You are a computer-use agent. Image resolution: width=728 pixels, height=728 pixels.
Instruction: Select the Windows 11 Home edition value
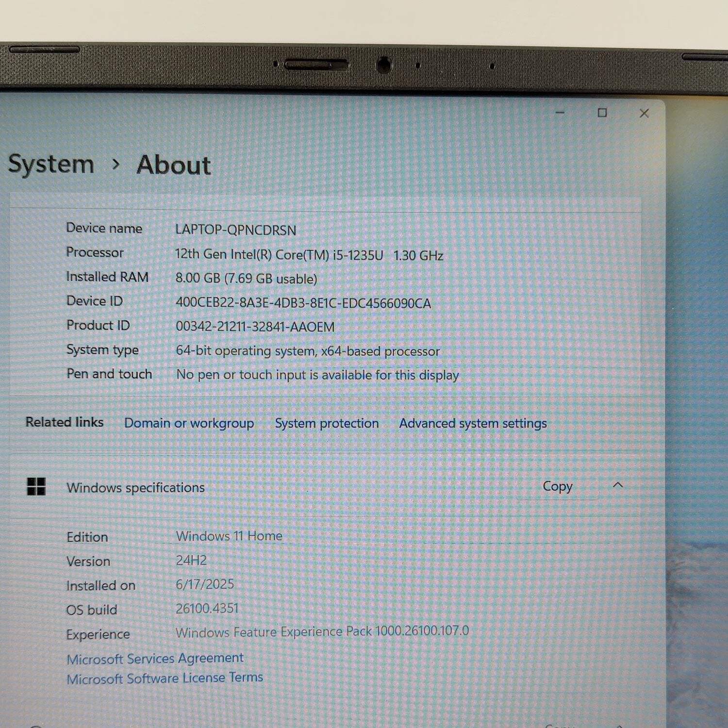[229, 536]
